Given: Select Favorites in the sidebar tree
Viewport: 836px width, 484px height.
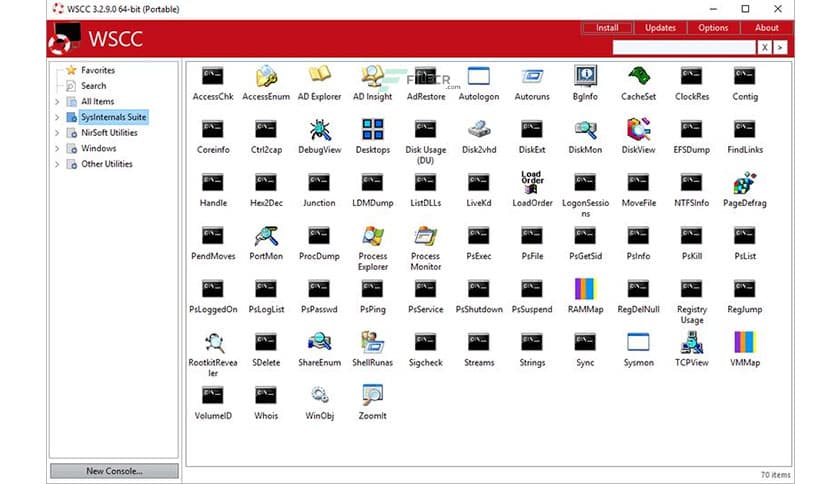Looking at the screenshot, I should pyautogui.click(x=98, y=70).
